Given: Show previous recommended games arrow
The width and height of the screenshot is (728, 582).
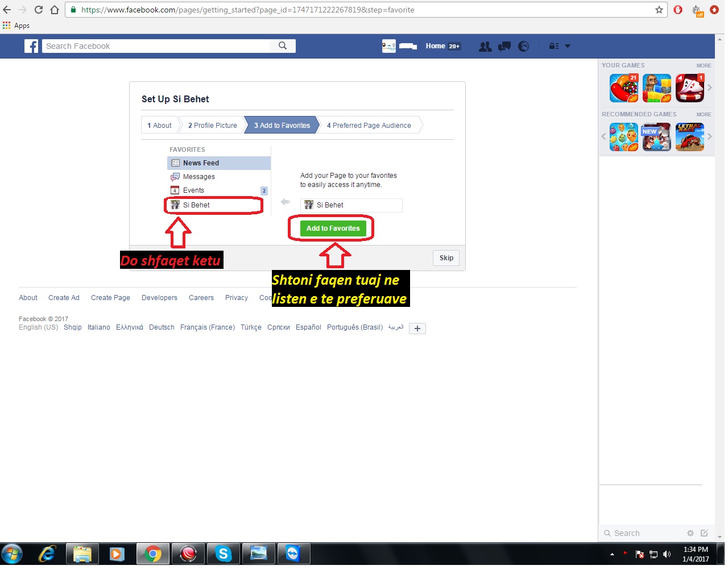Looking at the screenshot, I should point(604,136).
